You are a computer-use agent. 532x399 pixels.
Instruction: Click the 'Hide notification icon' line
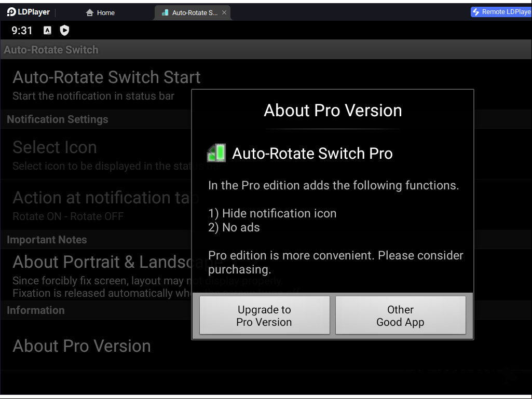(272, 213)
